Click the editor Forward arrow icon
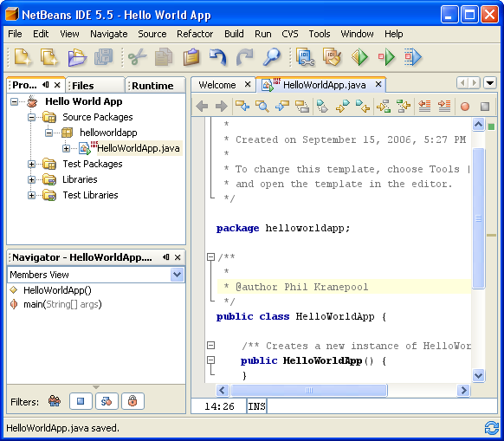The image size is (504, 441). click(222, 106)
